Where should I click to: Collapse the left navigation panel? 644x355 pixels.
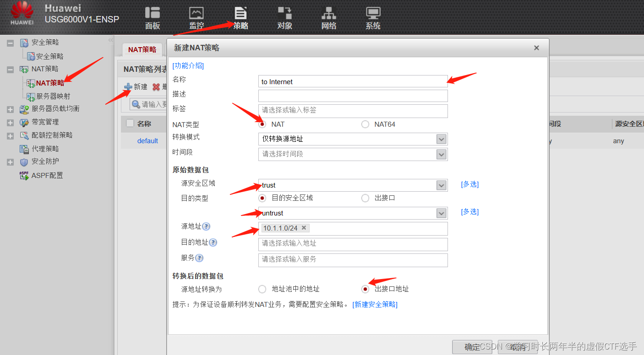point(110,41)
